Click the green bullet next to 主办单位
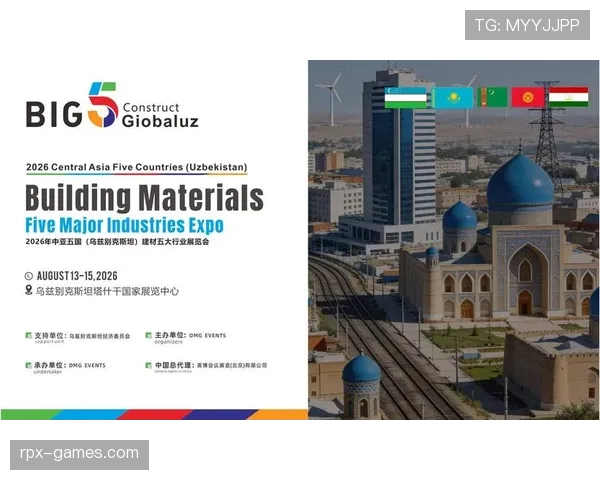 coord(148,335)
